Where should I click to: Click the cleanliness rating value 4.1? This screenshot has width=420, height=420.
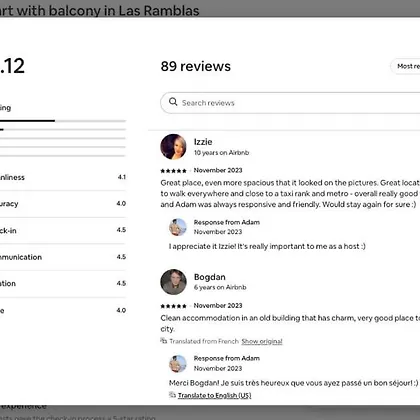tap(122, 177)
